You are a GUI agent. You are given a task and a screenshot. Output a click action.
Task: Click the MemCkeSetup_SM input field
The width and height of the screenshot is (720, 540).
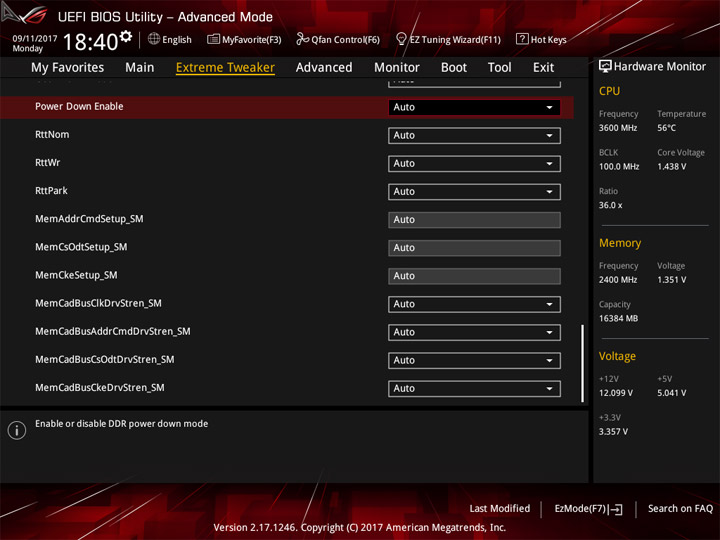coord(474,276)
